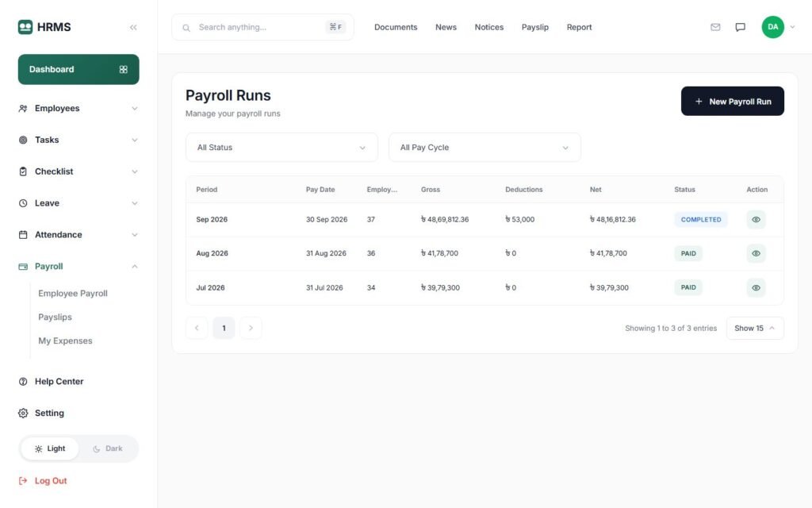812x508 pixels.
Task: Click the HRMS logo icon
Action: tap(25, 27)
